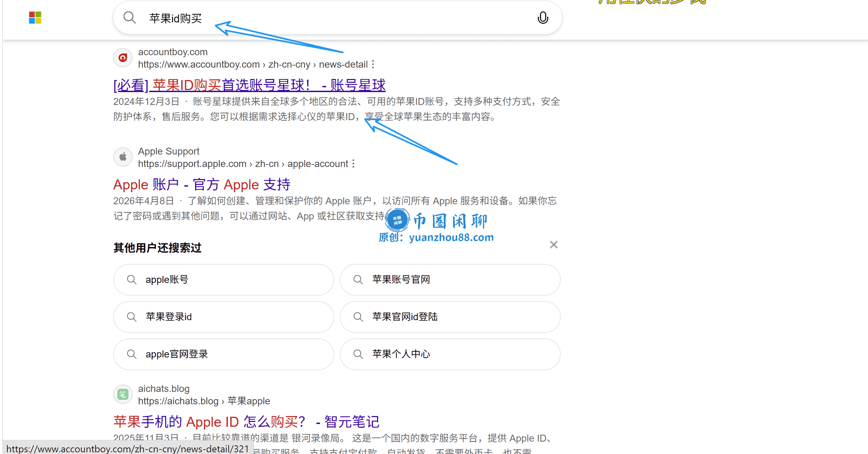Search related suggestion 苹果官网id登陆
The height and width of the screenshot is (454, 868).
[x=450, y=317]
